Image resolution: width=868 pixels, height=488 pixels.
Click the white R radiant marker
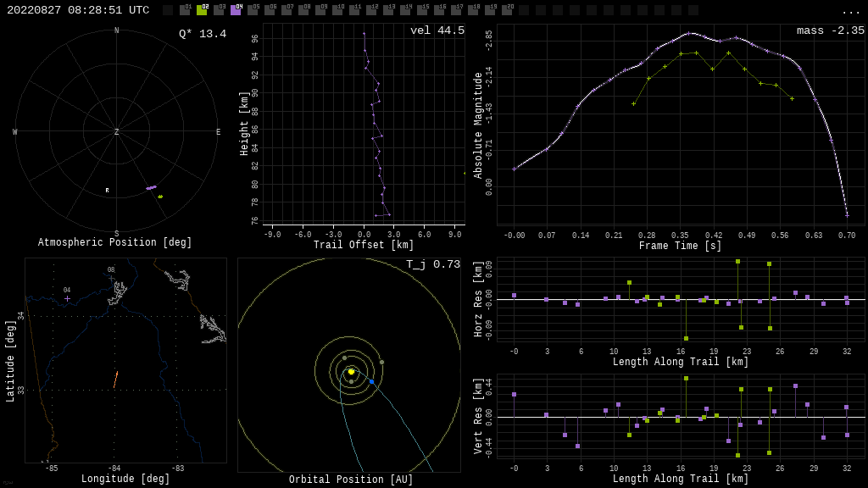pyautogui.click(x=107, y=191)
